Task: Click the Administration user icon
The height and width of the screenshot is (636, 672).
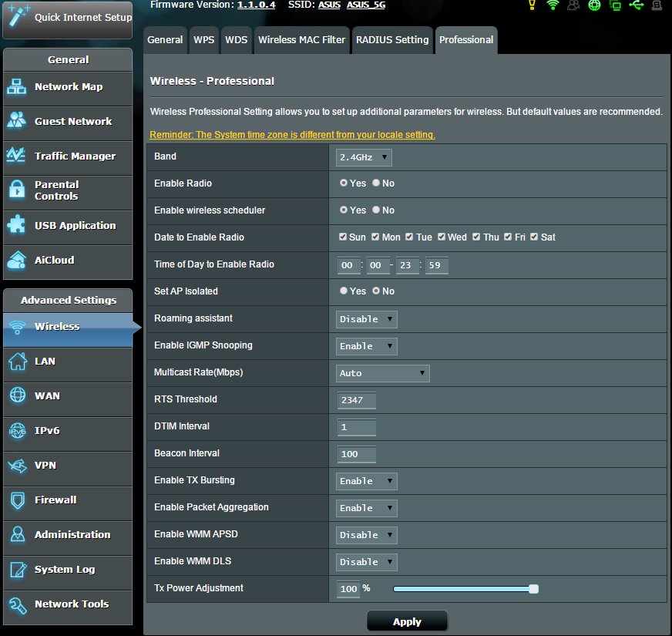Action: click(x=18, y=534)
